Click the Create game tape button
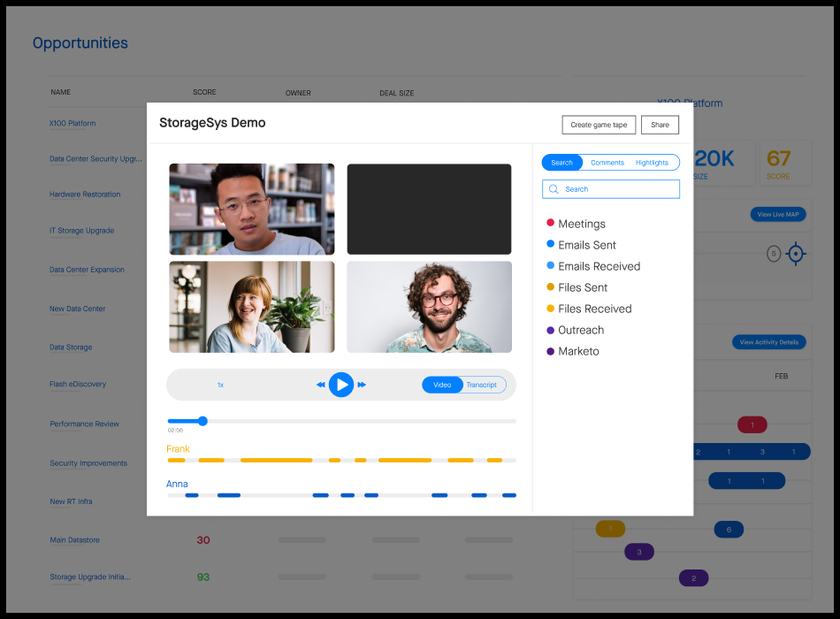 point(599,125)
